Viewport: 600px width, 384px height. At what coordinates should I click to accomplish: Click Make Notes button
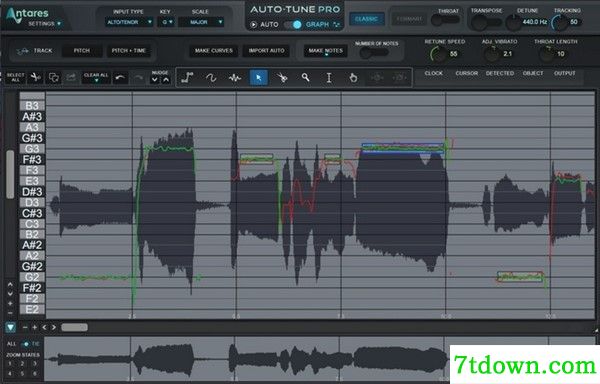point(326,51)
